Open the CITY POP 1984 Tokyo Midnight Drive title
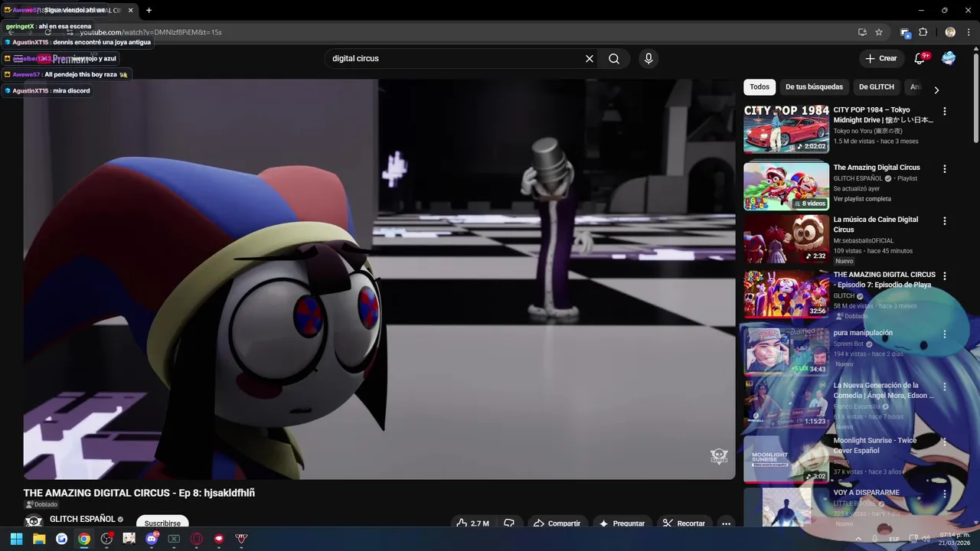The width and height of the screenshot is (980, 551). point(884,115)
